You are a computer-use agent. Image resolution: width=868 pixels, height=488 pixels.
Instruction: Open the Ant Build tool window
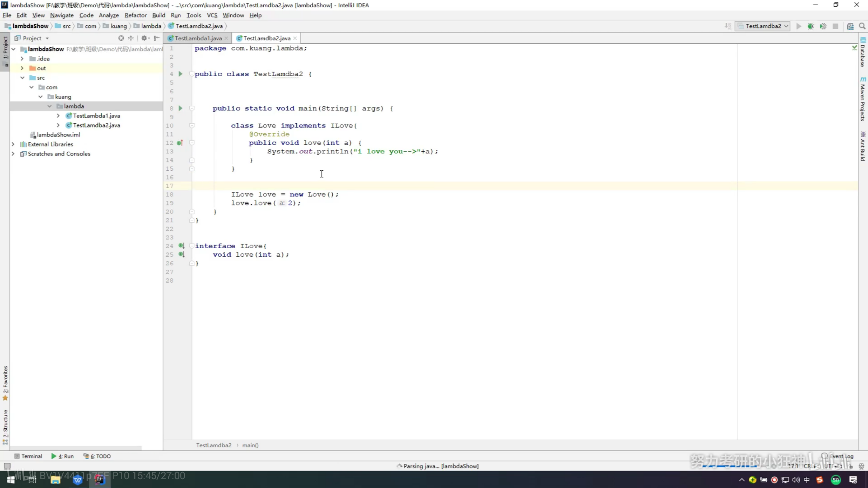(863, 147)
